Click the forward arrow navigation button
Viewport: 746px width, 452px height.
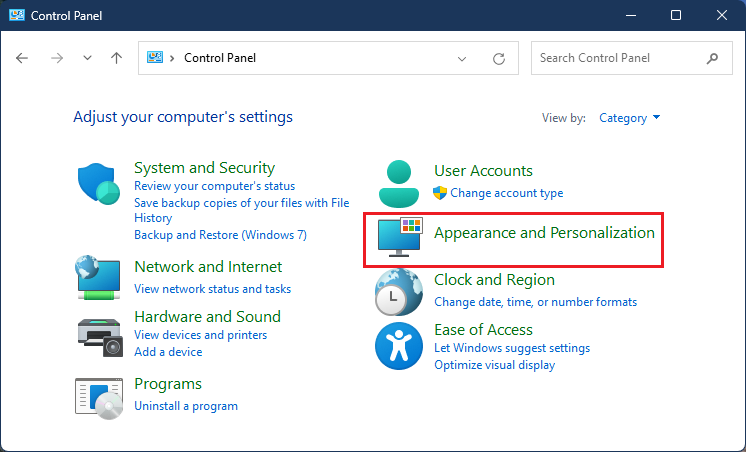click(57, 58)
